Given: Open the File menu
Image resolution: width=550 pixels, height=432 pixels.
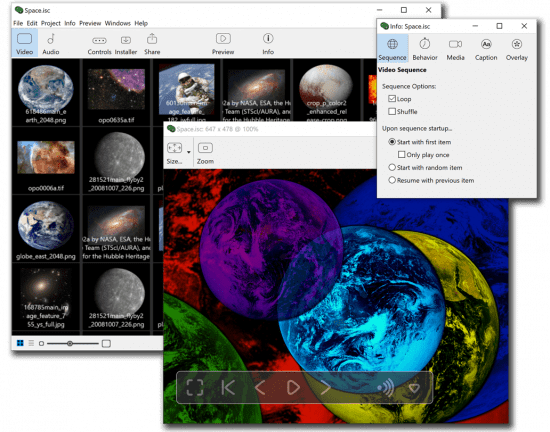Looking at the screenshot, I should [18, 23].
